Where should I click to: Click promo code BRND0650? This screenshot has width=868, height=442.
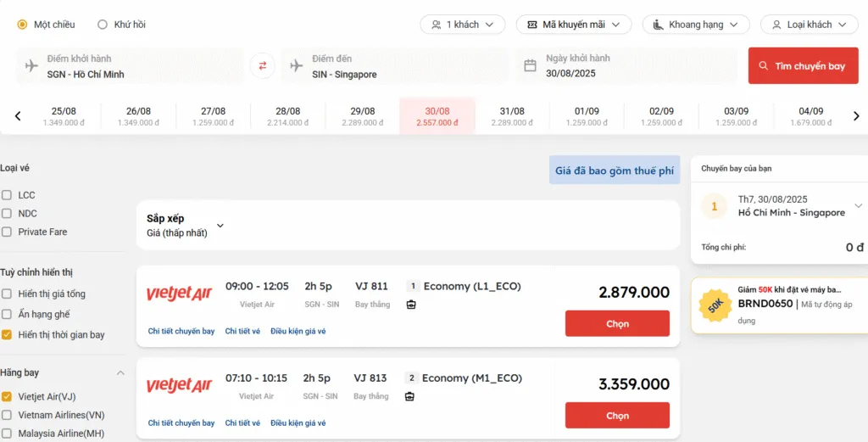coord(765,304)
